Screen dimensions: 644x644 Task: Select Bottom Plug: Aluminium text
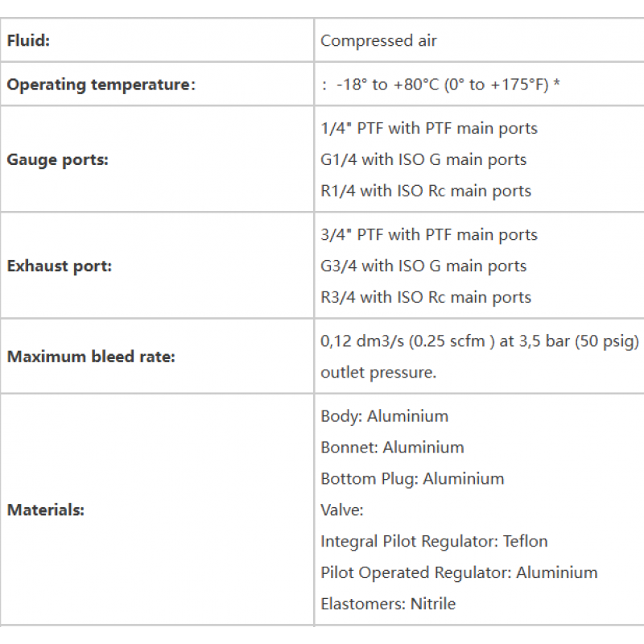coord(412,479)
